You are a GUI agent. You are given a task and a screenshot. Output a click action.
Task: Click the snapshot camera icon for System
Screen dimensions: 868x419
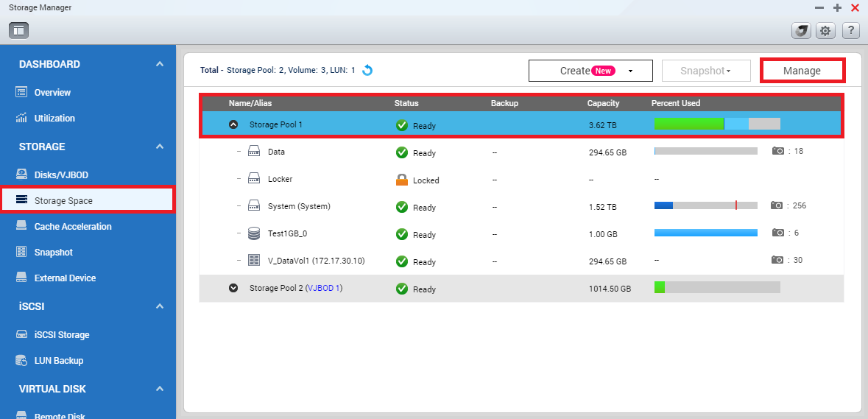point(777,205)
